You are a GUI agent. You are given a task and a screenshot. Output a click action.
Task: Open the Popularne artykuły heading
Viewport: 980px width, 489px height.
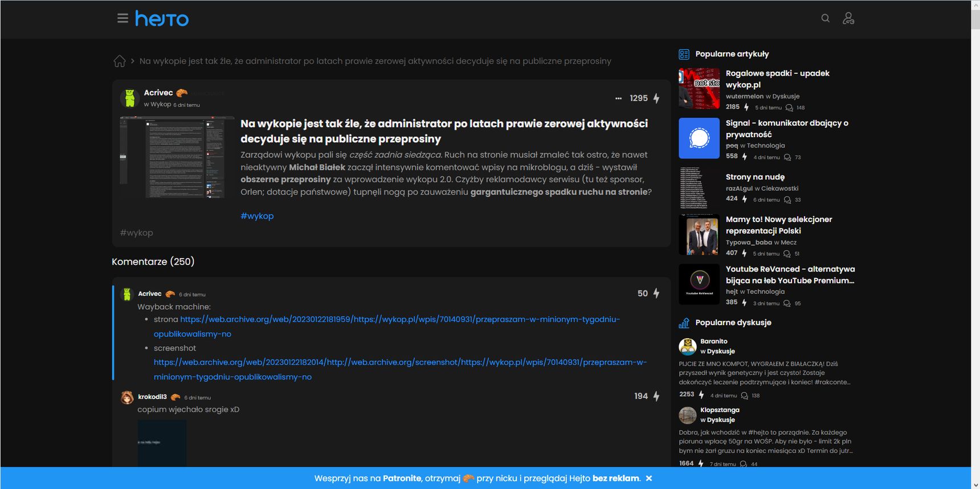(732, 54)
